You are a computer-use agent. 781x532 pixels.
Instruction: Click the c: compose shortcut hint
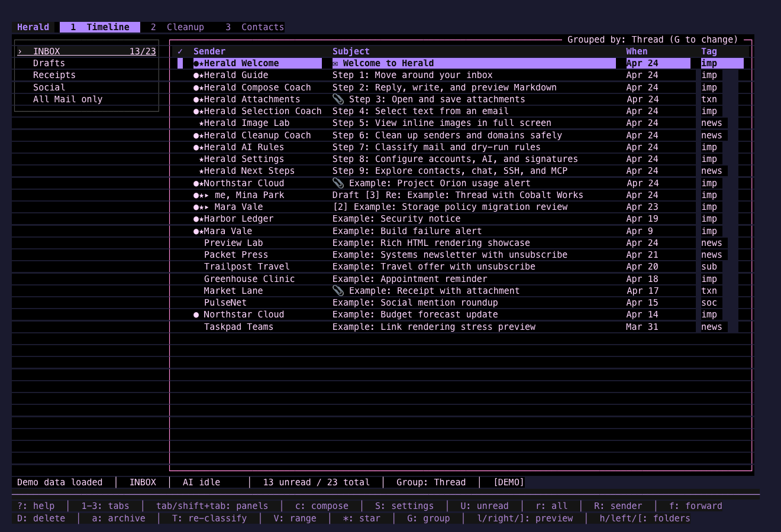[322, 506]
